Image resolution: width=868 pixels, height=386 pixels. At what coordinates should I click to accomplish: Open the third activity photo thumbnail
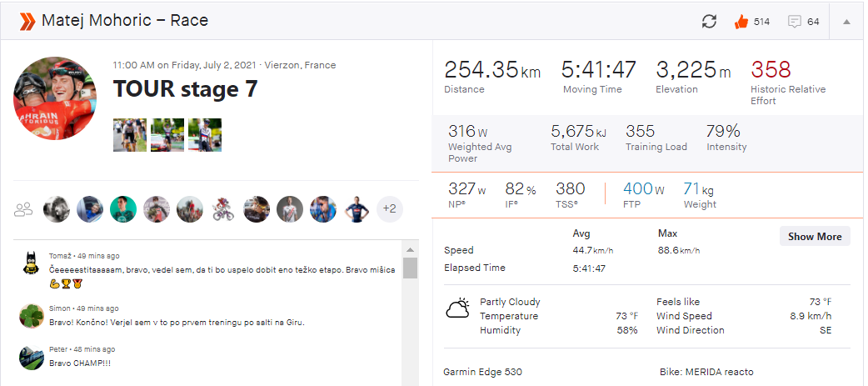[204, 135]
